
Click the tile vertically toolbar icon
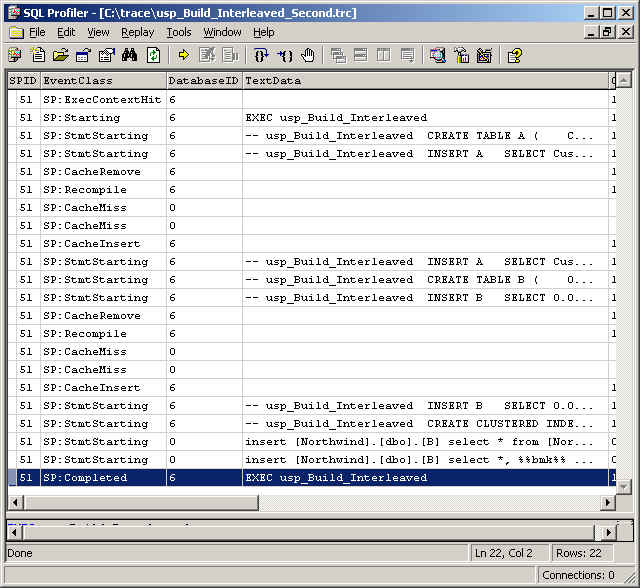[384, 55]
